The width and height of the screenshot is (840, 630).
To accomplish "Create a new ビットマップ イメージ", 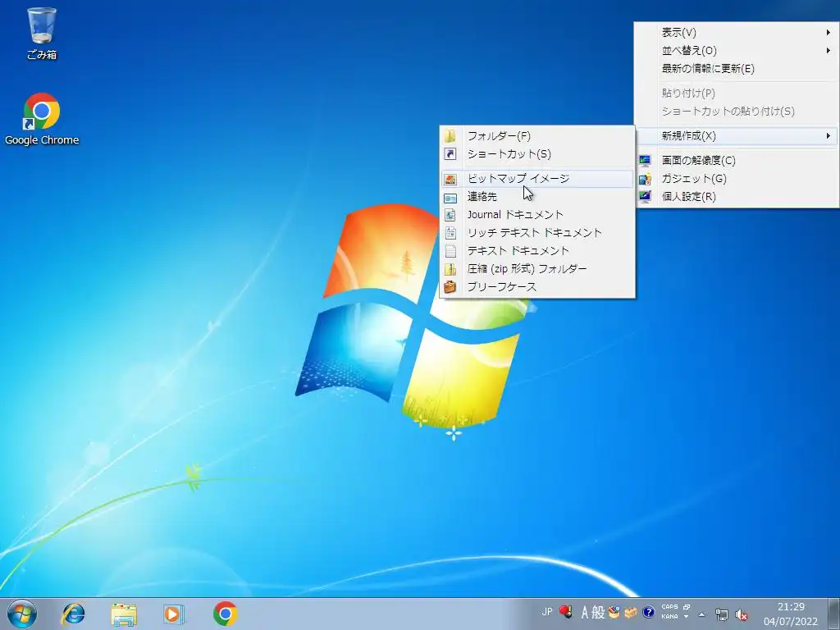I will (x=537, y=179).
